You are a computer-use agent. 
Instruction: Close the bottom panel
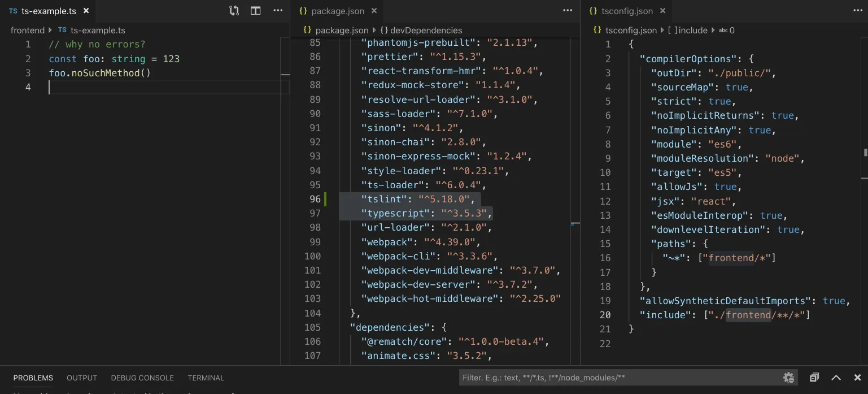pos(857,378)
